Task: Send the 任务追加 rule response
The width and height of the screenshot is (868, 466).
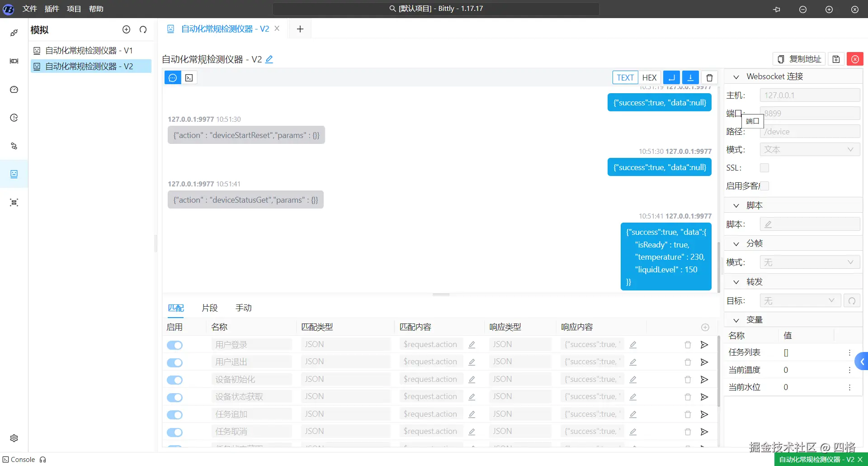Action: click(x=704, y=414)
